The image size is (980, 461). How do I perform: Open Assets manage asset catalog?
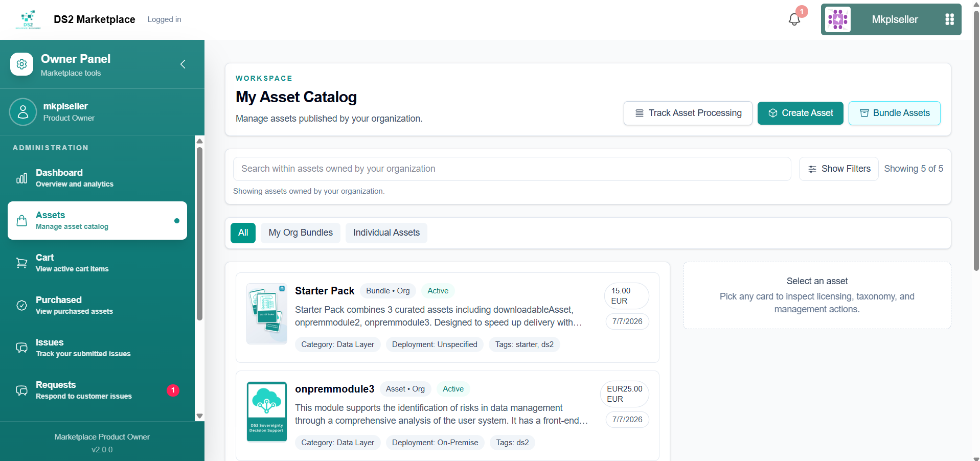97,220
